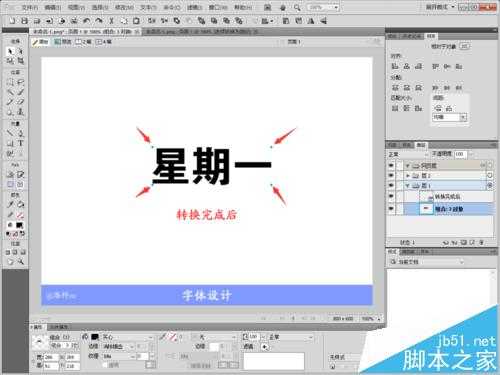Image resolution: width=500 pixels, height=375 pixels.
Task: Select the Pointer tool
Action: pos(10,51)
